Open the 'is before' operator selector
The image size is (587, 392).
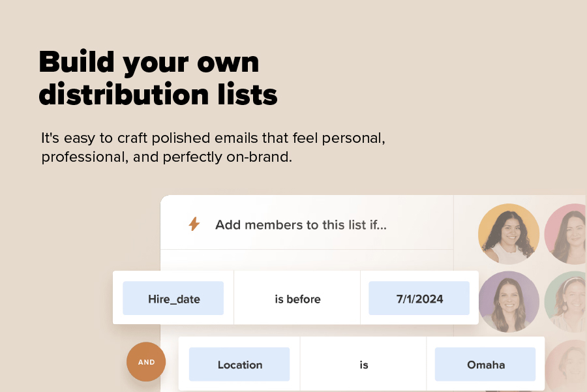[x=297, y=299]
